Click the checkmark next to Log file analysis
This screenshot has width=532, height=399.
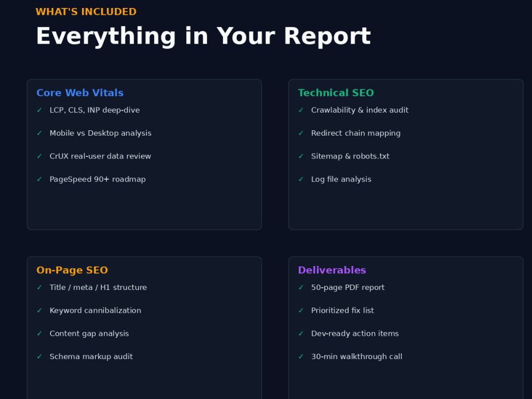[301, 179]
